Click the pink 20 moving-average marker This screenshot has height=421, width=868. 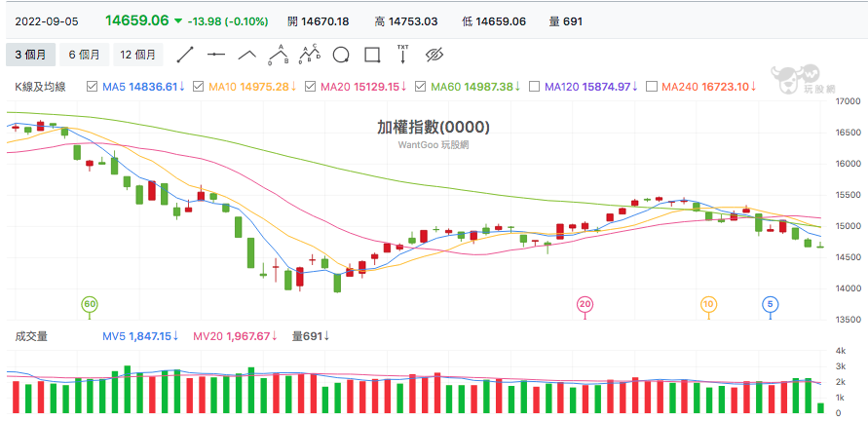585,304
